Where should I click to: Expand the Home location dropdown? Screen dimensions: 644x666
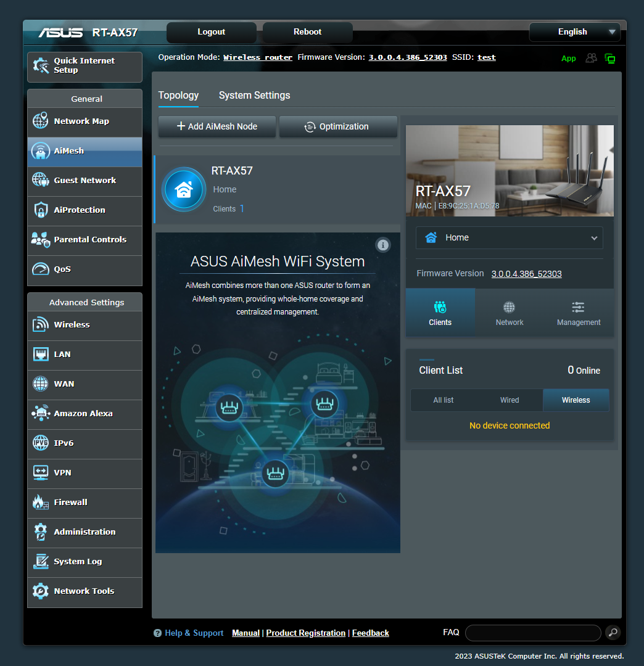(x=509, y=238)
